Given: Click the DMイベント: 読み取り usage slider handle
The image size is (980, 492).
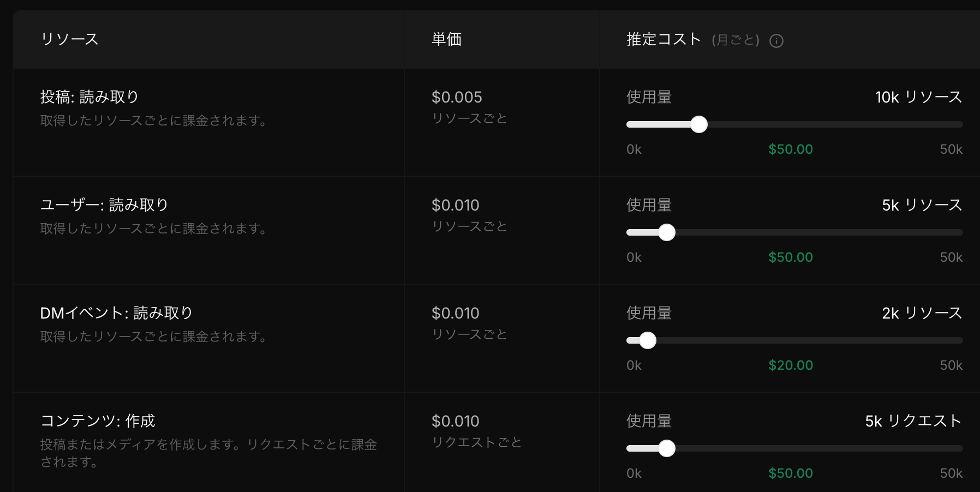Looking at the screenshot, I should pos(648,340).
